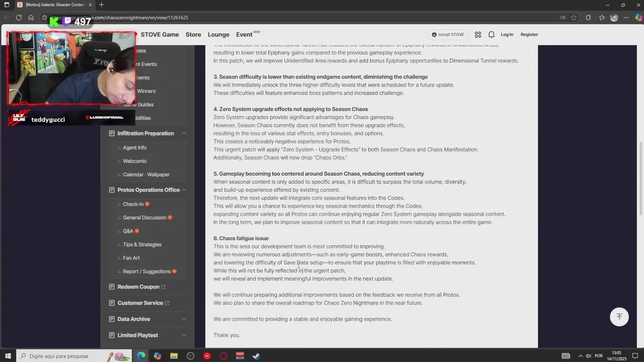Viewport: 644px width, 362px height.
Task: Open the Q&A board
Action: (x=128, y=231)
